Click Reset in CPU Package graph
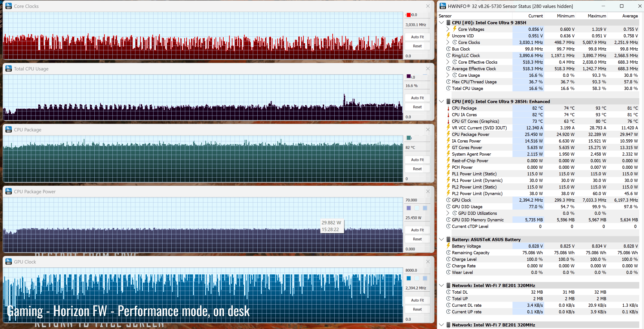The image size is (644, 329). click(417, 169)
